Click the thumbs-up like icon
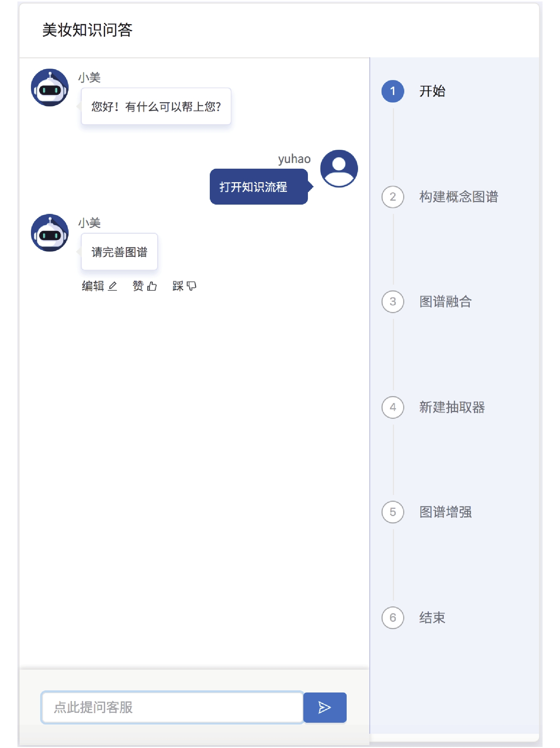Image resolution: width=560 pixels, height=748 pixels. 152,286
